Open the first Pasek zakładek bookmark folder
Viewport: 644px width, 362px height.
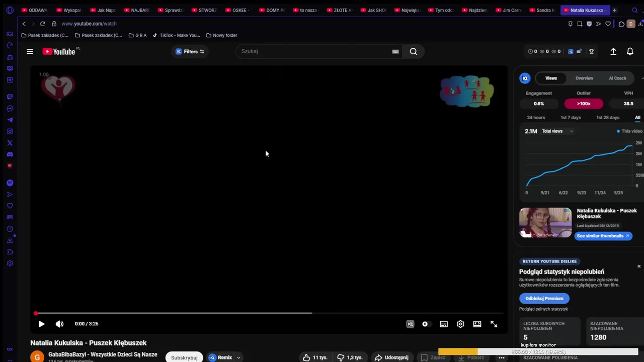coord(45,35)
